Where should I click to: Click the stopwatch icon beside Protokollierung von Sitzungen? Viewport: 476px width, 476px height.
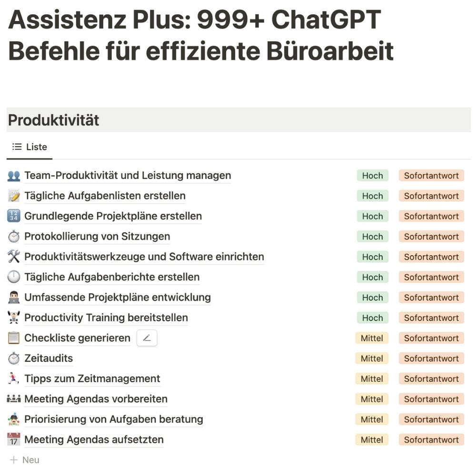[14, 237]
